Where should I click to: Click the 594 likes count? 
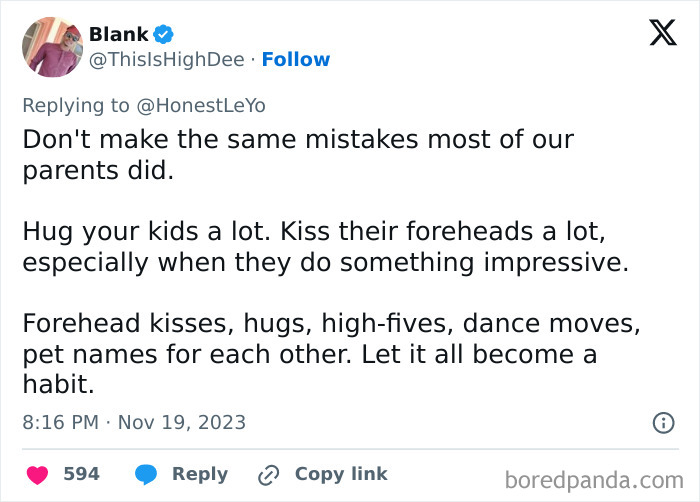(81, 474)
